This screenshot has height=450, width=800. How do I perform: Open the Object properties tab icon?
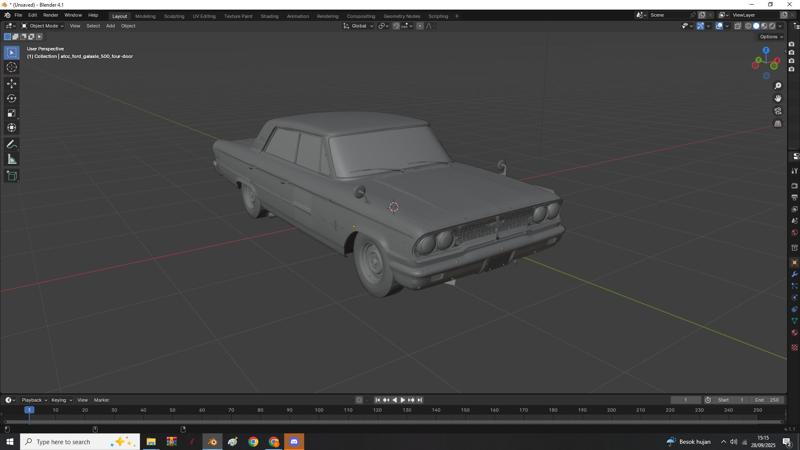[x=794, y=262]
